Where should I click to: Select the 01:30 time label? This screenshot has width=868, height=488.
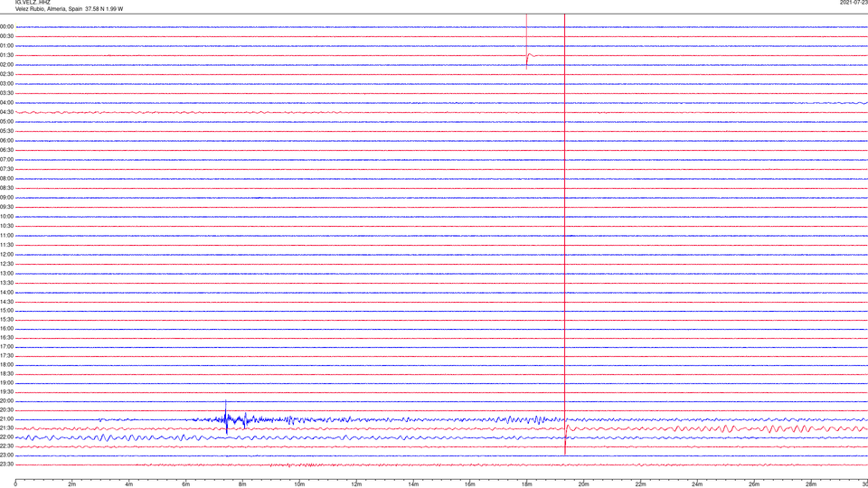6,55
